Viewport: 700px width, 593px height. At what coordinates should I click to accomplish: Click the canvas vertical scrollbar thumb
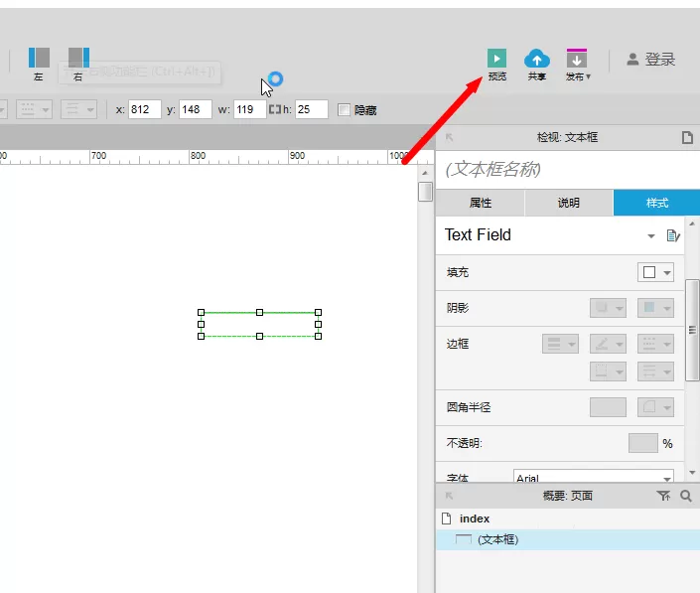(x=425, y=192)
